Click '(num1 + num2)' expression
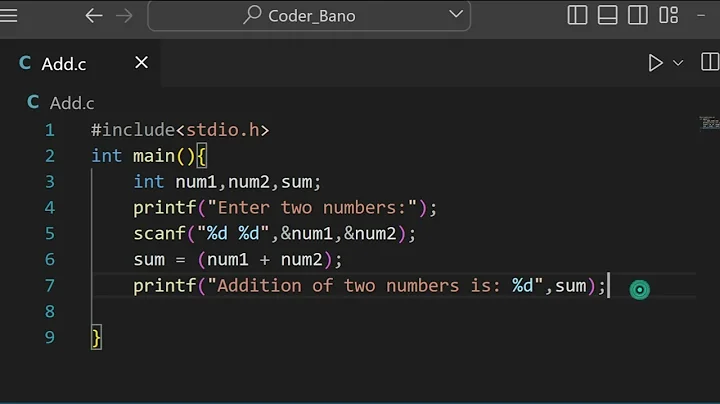The height and width of the screenshot is (404, 720). pos(264,260)
